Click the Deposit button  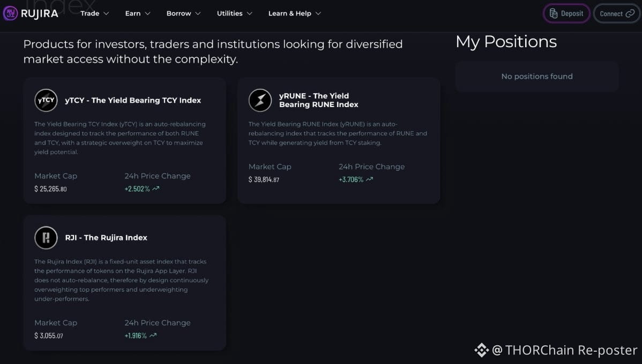click(566, 13)
